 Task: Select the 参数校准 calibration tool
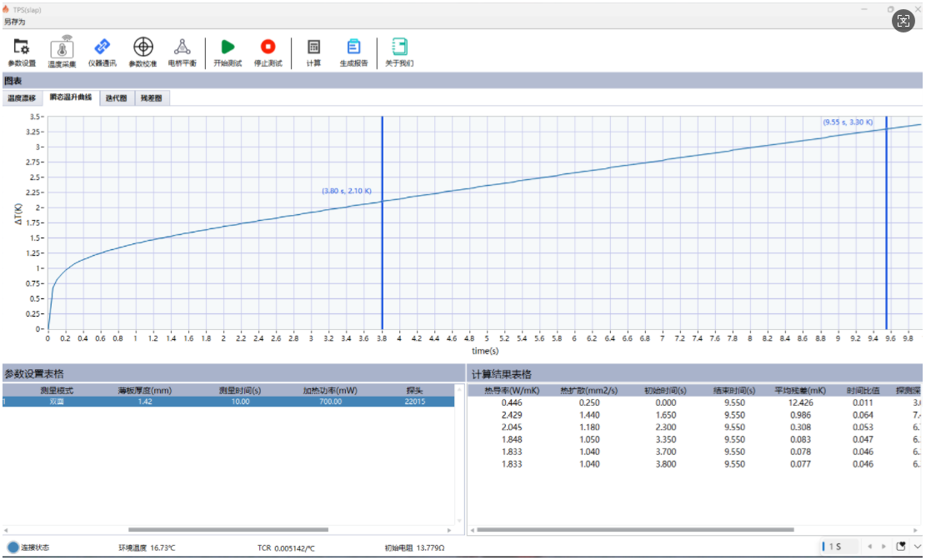click(x=143, y=52)
